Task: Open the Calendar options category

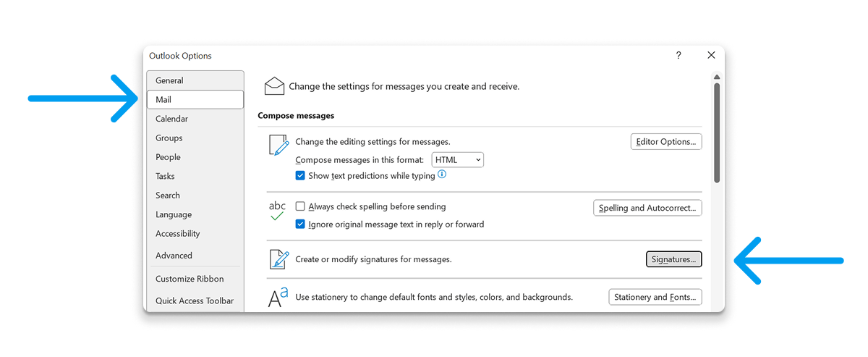Action: (x=195, y=119)
